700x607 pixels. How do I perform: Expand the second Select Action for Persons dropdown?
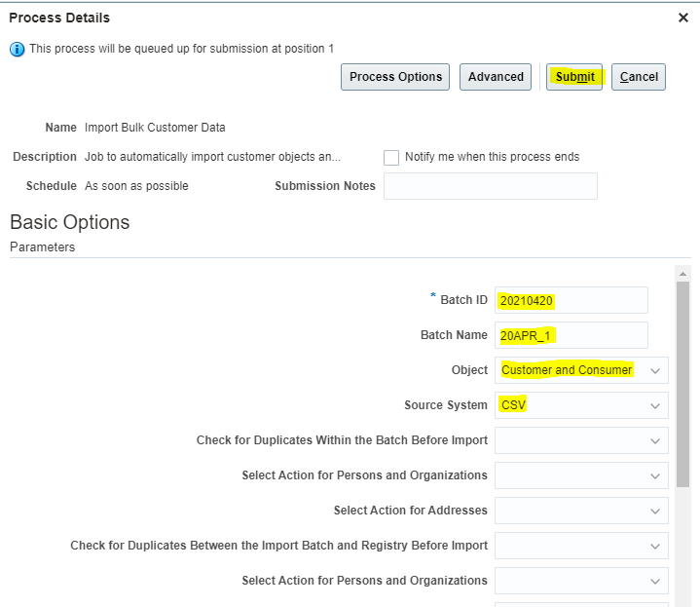pyautogui.click(x=581, y=581)
